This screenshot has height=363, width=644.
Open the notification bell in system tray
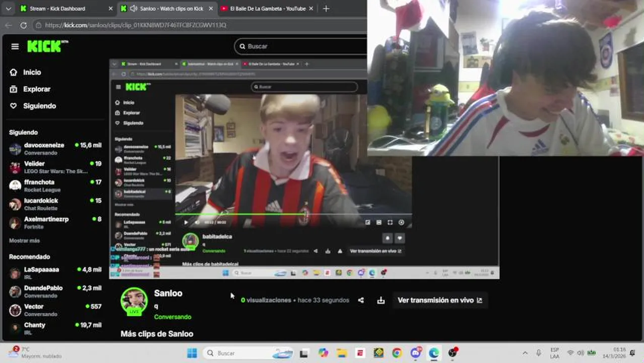(633, 353)
